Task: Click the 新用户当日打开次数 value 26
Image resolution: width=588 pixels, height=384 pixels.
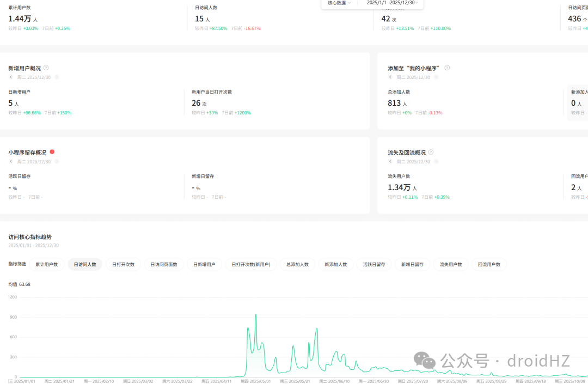Action: [196, 103]
